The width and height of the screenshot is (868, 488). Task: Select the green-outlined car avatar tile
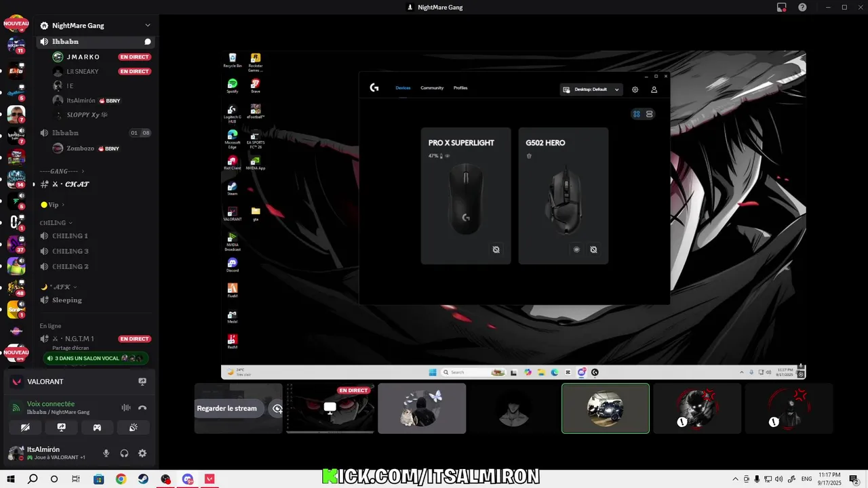[x=605, y=408]
